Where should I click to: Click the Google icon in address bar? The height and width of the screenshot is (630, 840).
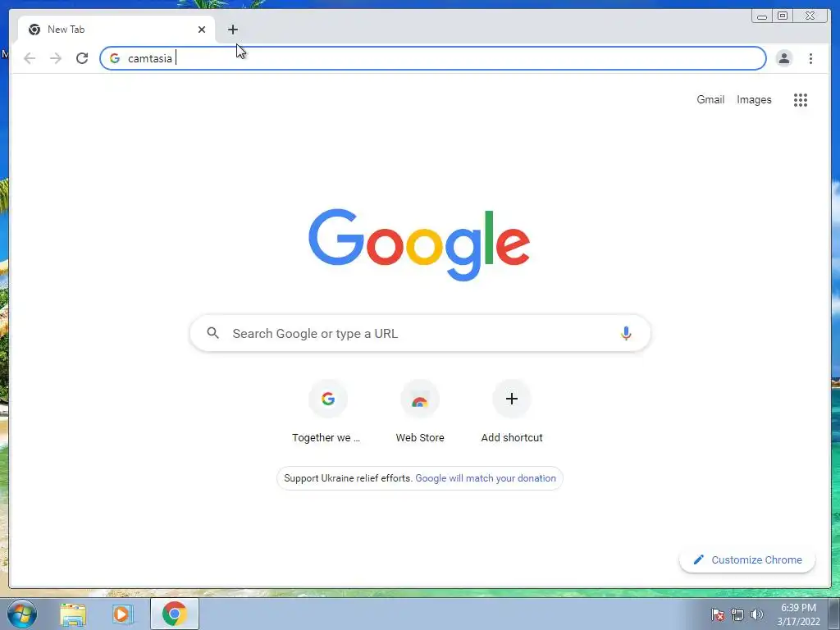(x=115, y=58)
